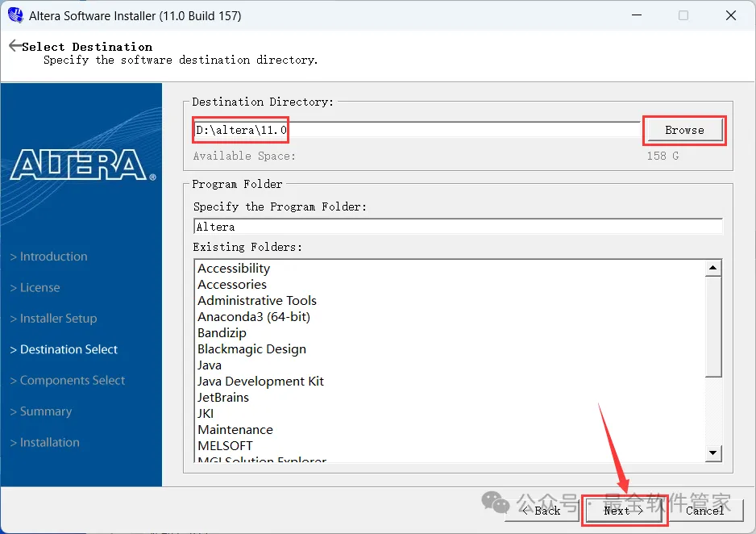Close the Altera Software Installer window
This screenshot has width=756, height=534.
tap(730, 15)
